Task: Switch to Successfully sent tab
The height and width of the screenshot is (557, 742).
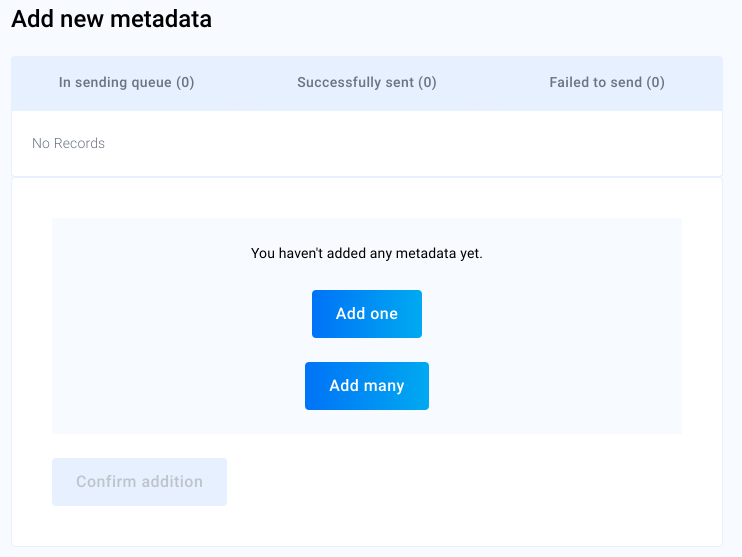Action: pyautogui.click(x=366, y=83)
